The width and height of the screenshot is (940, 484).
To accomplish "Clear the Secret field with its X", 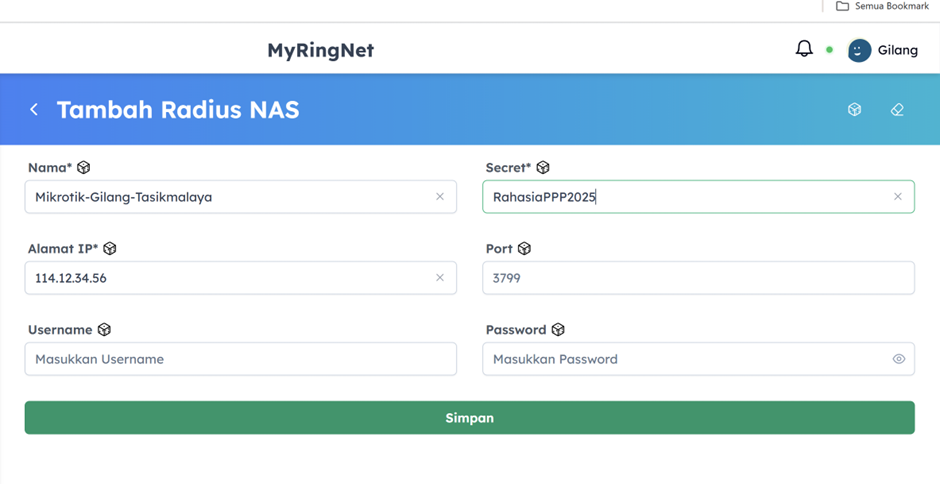I will point(898,197).
